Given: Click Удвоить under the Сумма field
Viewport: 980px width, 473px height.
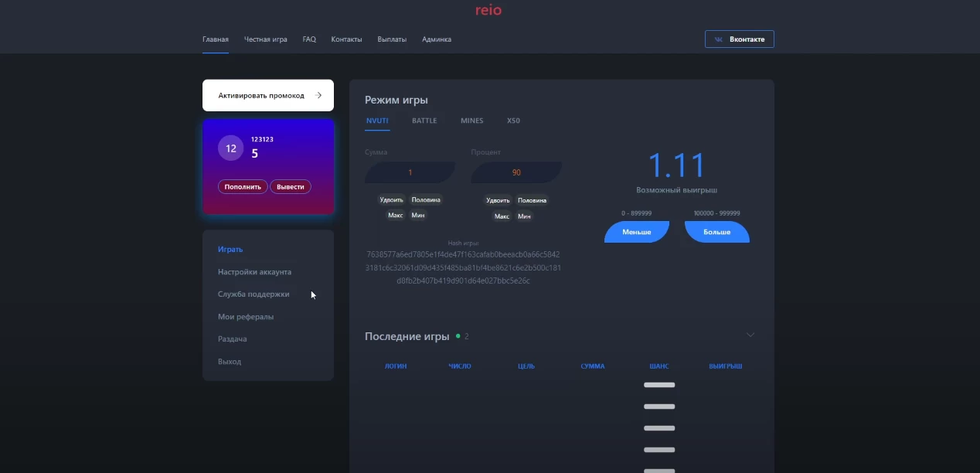Looking at the screenshot, I should point(391,199).
